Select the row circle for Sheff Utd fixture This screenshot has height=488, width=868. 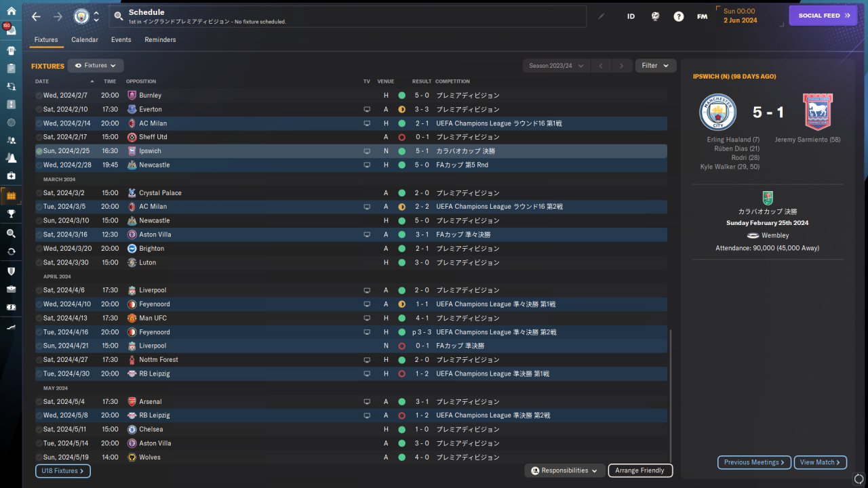coord(39,137)
